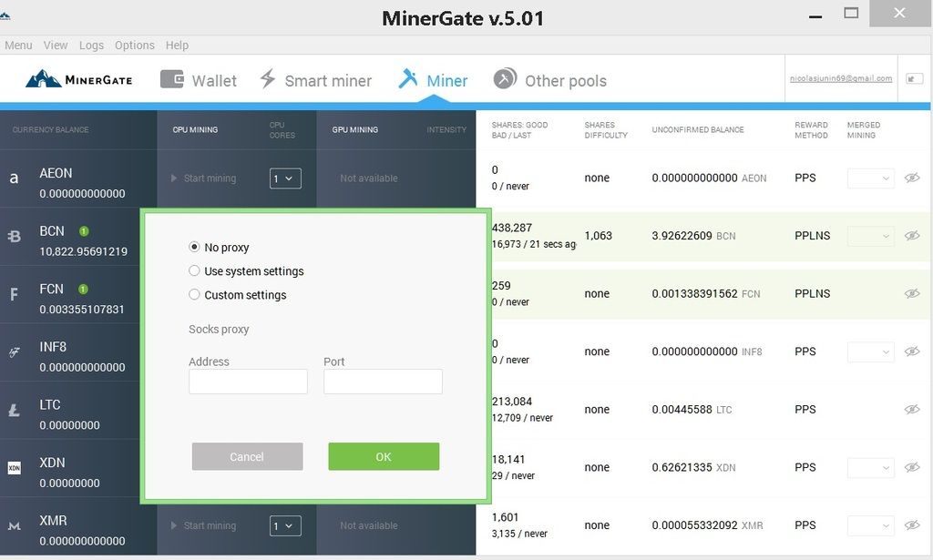Click the MinerGate mountain logo
This screenshot has width=933, height=560.
tap(78, 79)
